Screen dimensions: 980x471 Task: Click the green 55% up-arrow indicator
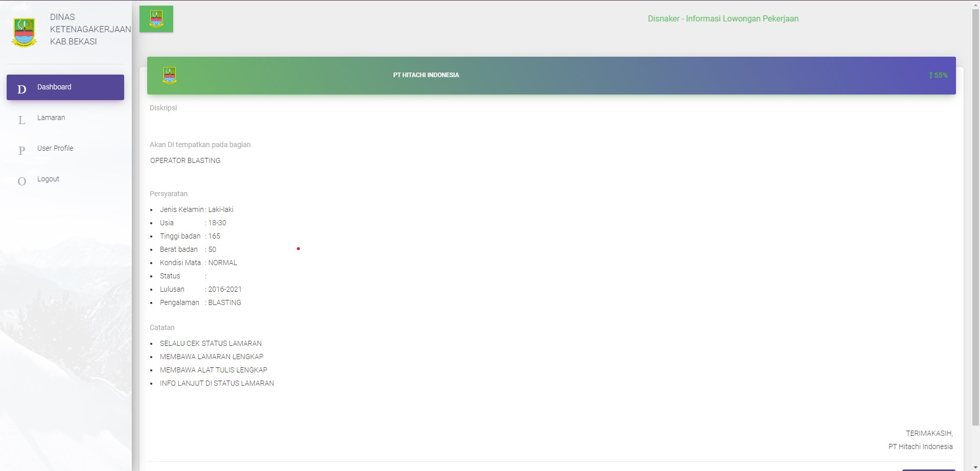[x=938, y=75]
